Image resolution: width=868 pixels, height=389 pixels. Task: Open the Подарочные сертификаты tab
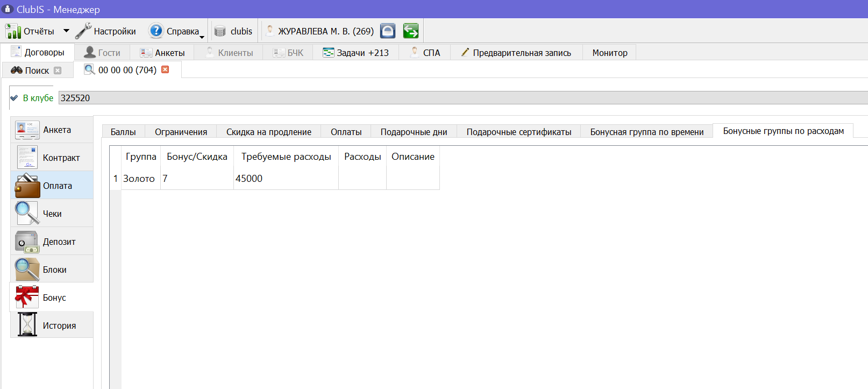(x=519, y=132)
